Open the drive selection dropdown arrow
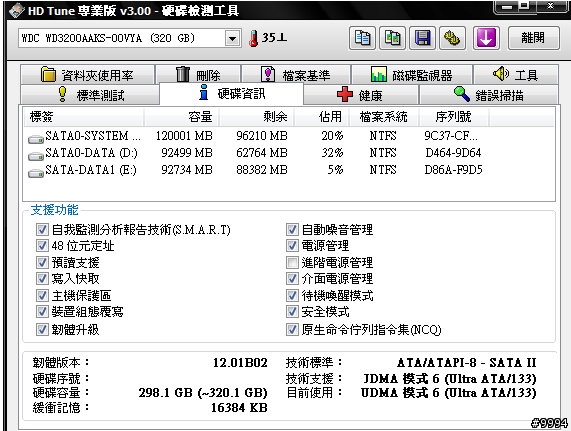The image size is (571, 431). (x=232, y=38)
